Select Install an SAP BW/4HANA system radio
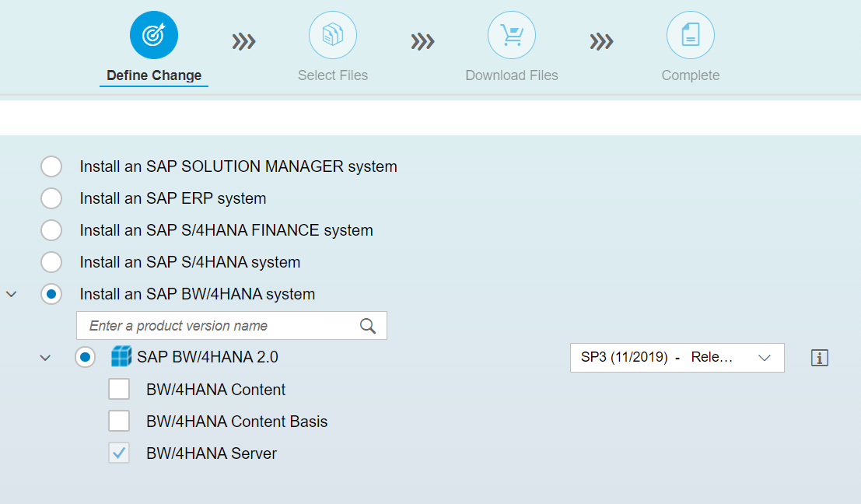This screenshot has width=861, height=504. (x=51, y=294)
